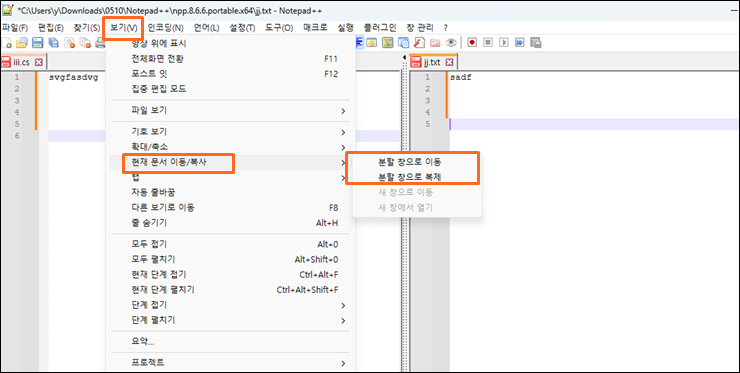
Task: Click the Stop recording macro icon
Action: click(x=488, y=43)
